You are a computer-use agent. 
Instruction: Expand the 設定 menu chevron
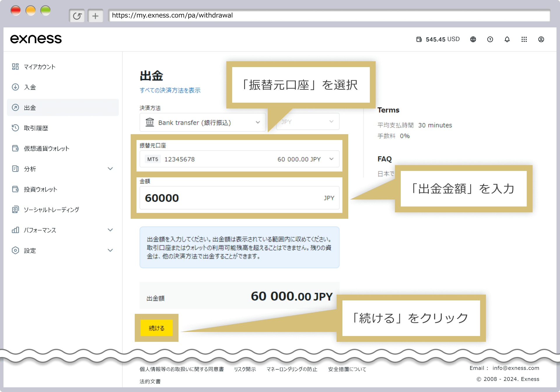click(110, 251)
